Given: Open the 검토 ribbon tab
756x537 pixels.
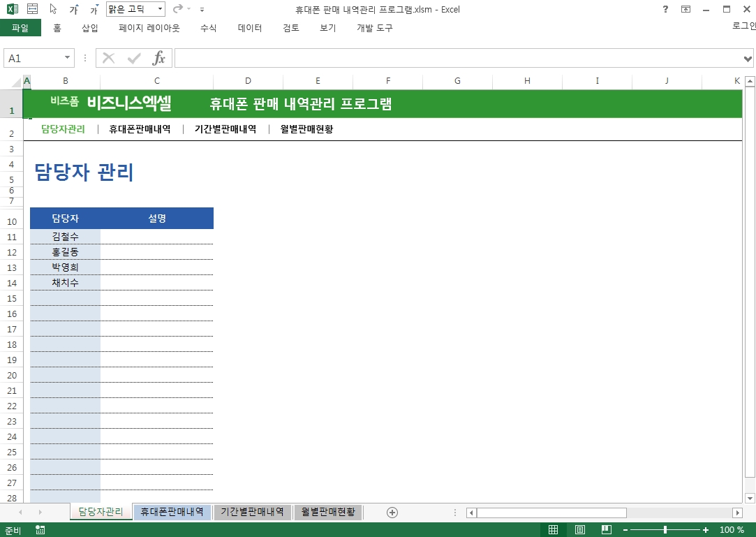Looking at the screenshot, I should 290,28.
